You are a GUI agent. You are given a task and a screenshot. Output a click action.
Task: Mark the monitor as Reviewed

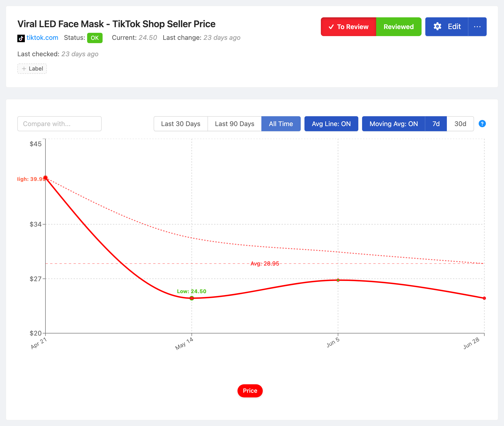(x=399, y=26)
